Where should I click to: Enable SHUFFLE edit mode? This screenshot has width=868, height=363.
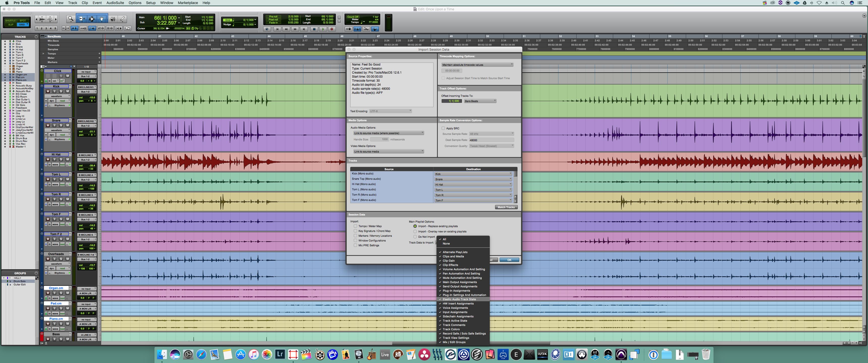click(x=10, y=20)
